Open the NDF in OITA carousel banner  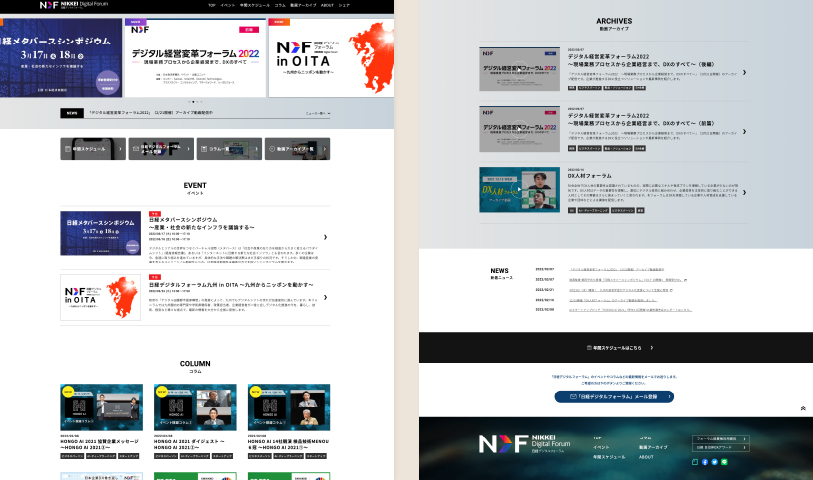click(331, 58)
